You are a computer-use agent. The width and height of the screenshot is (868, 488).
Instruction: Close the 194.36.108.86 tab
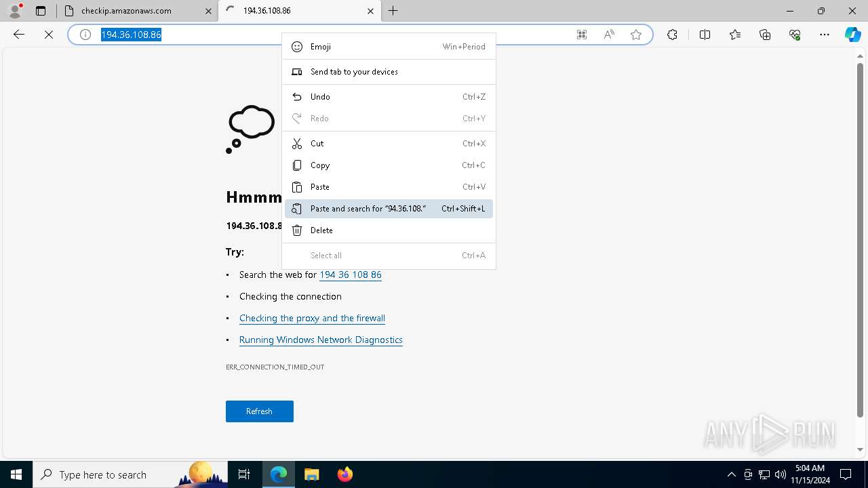point(370,11)
